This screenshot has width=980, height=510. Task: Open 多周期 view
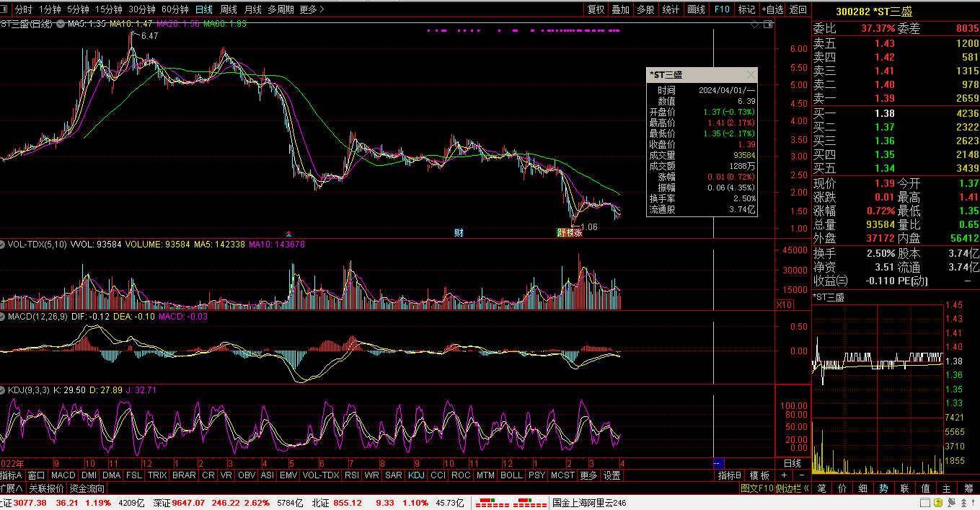pyautogui.click(x=281, y=9)
